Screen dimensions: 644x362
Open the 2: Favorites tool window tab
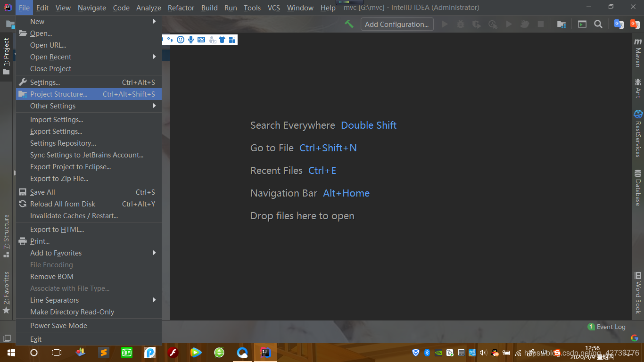[6, 292]
